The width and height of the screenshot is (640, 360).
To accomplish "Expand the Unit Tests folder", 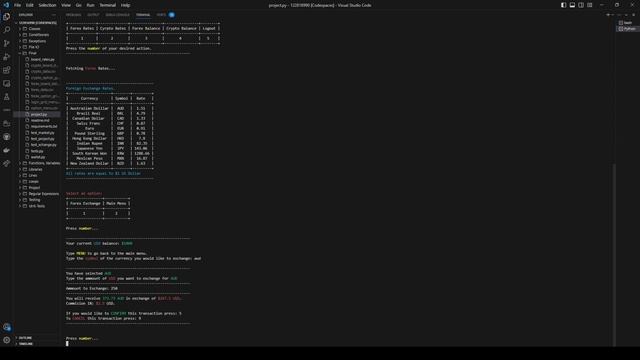I will [x=37, y=206].
